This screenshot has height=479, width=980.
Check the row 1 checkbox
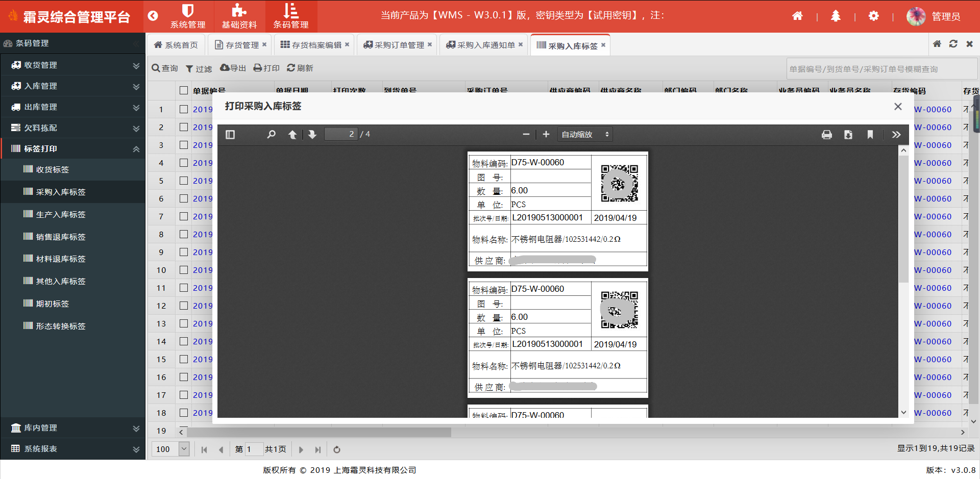pos(184,109)
